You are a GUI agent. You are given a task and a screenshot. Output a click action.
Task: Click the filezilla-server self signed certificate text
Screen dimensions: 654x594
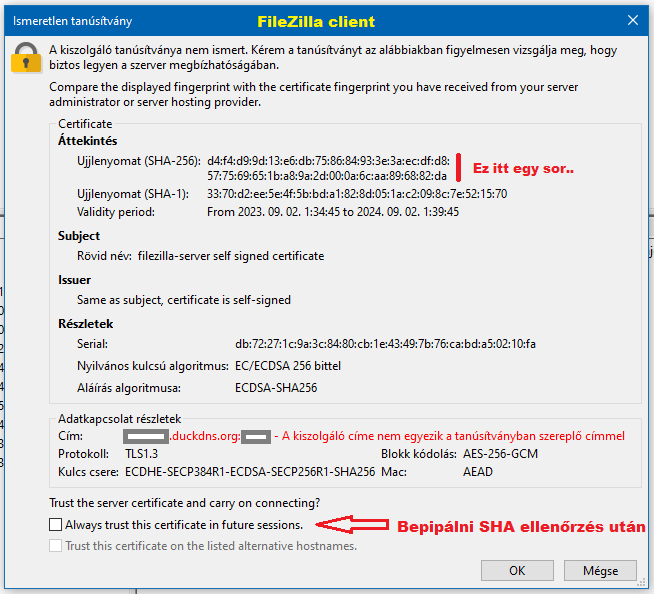(x=231, y=256)
